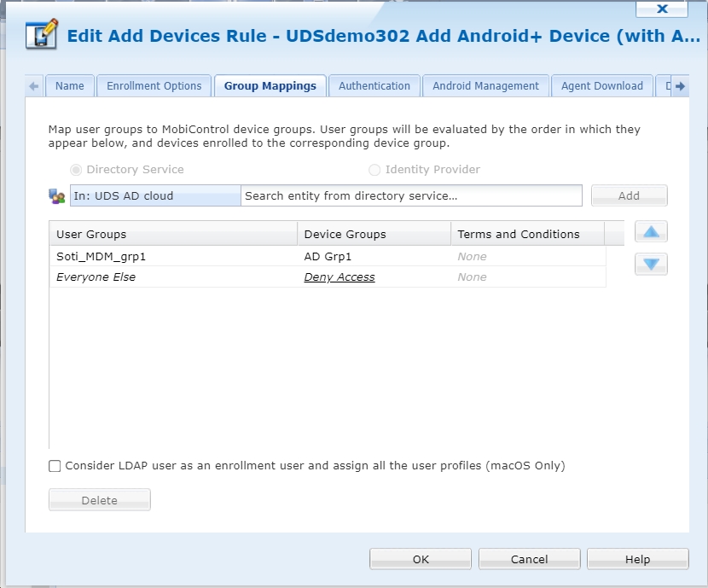This screenshot has height=588, width=708.
Task: Open the In: UDS AD cloud dropdown
Action: 155,196
